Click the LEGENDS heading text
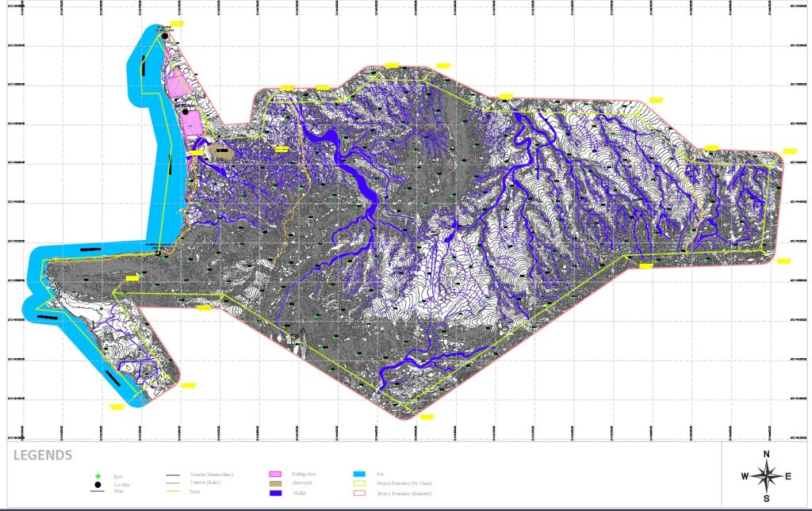This screenshot has width=812, height=511. click(x=43, y=456)
